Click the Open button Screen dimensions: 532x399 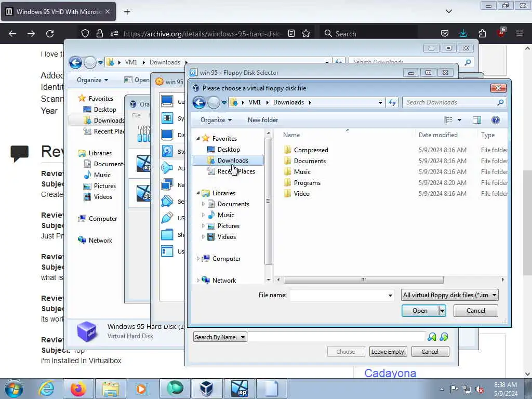point(420,311)
